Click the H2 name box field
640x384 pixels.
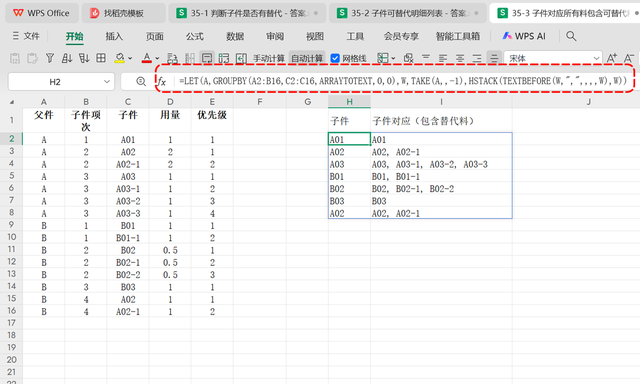pyautogui.click(x=61, y=82)
